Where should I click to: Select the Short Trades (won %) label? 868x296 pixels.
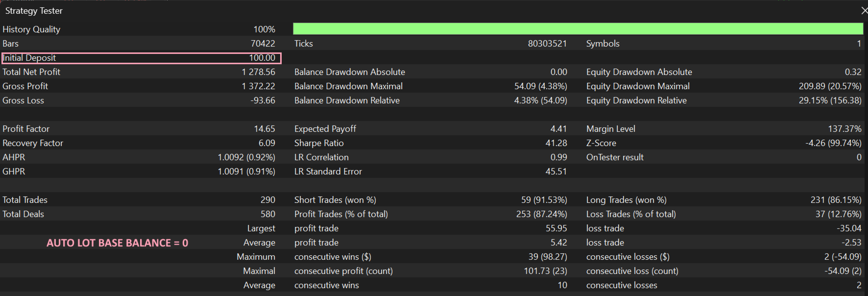(335, 200)
